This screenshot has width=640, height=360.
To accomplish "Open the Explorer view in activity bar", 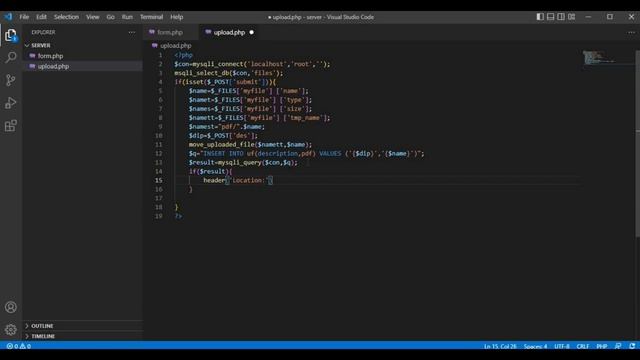I will pyautogui.click(x=11, y=35).
